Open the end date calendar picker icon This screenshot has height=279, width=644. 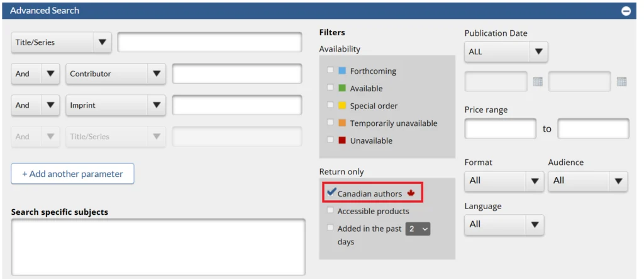pyautogui.click(x=621, y=81)
